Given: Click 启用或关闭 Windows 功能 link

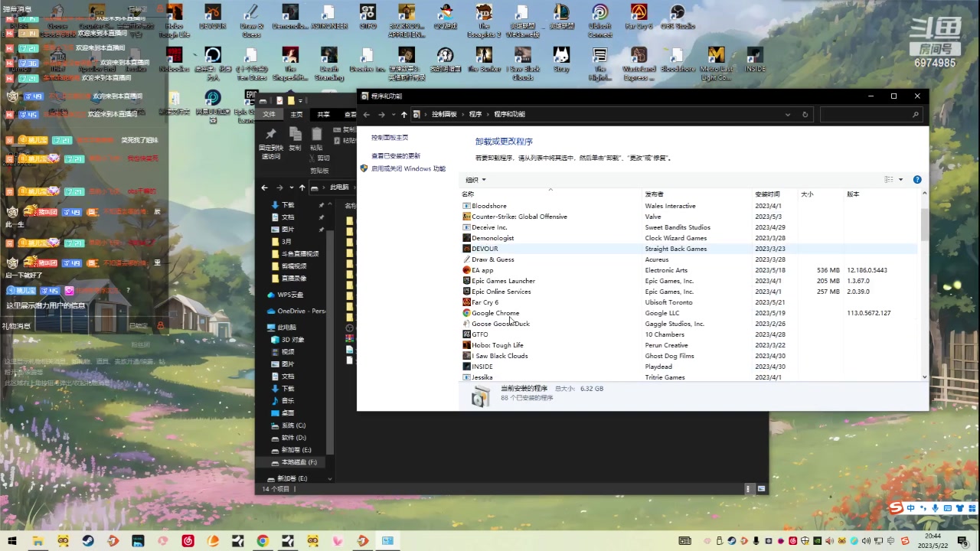Looking at the screenshot, I should click(x=408, y=169).
